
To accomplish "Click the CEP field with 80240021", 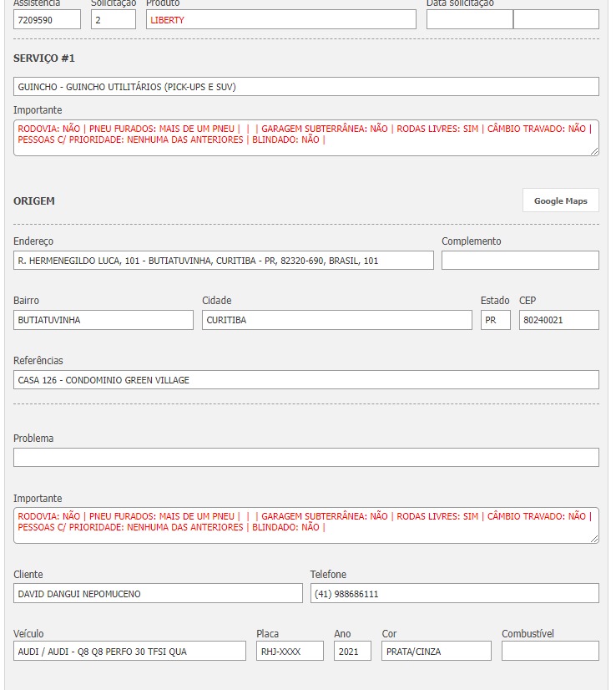I will tap(559, 320).
